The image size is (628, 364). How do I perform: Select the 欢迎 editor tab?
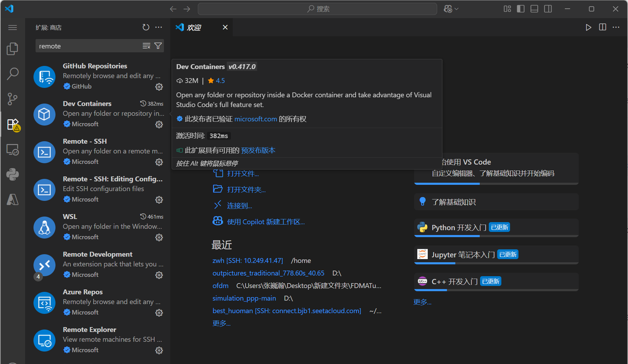[x=194, y=27]
